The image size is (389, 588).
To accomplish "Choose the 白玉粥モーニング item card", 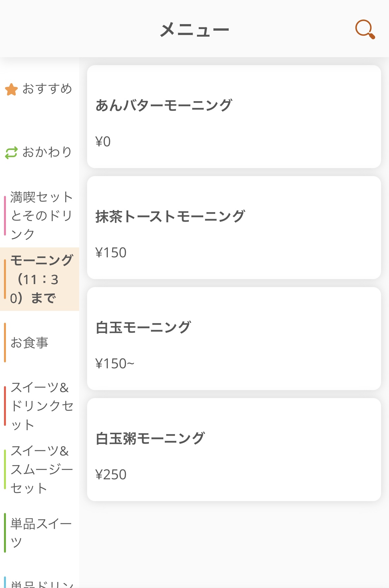I will click(x=234, y=450).
